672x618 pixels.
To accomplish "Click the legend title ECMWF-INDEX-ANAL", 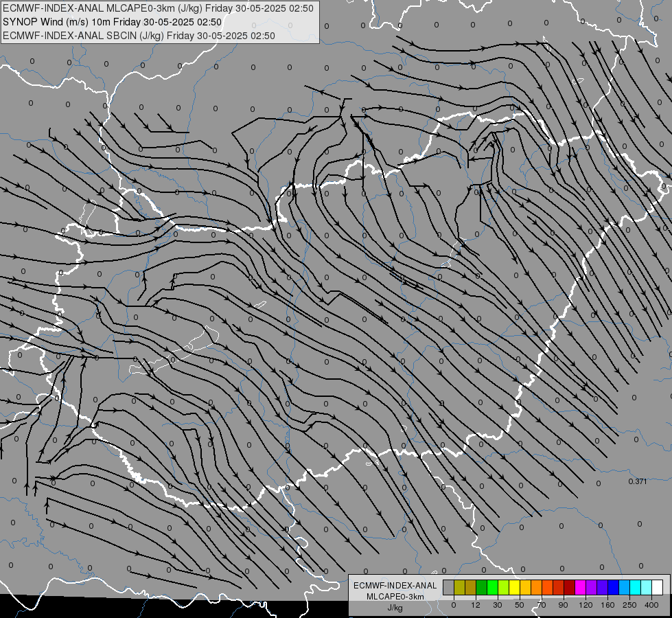I will click(x=395, y=586).
